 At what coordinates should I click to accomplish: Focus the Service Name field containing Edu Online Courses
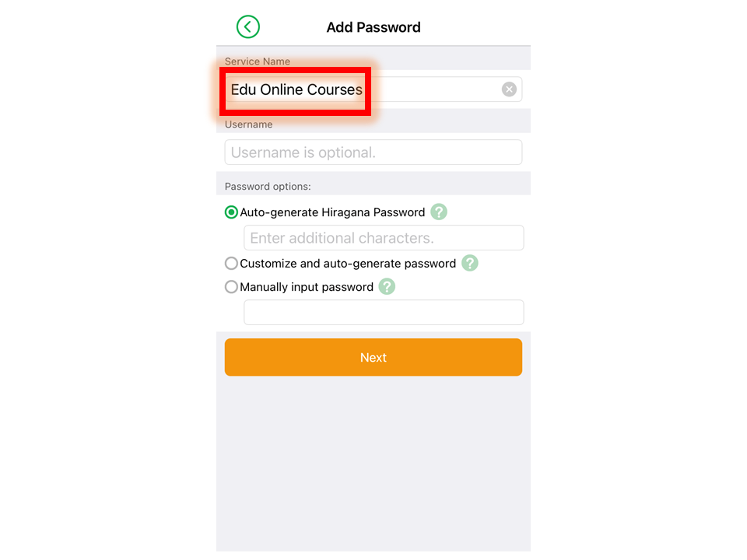click(x=373, y=89)
